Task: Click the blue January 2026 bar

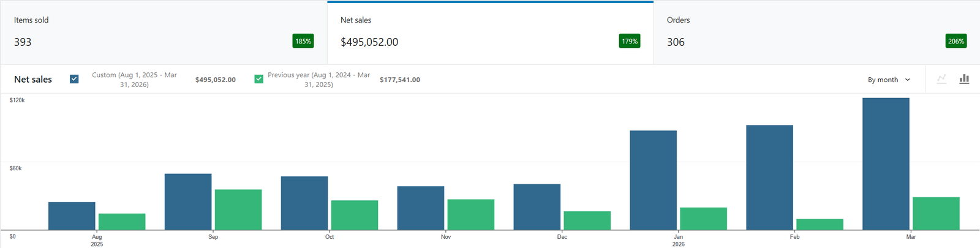Action: tap(654, 180)
